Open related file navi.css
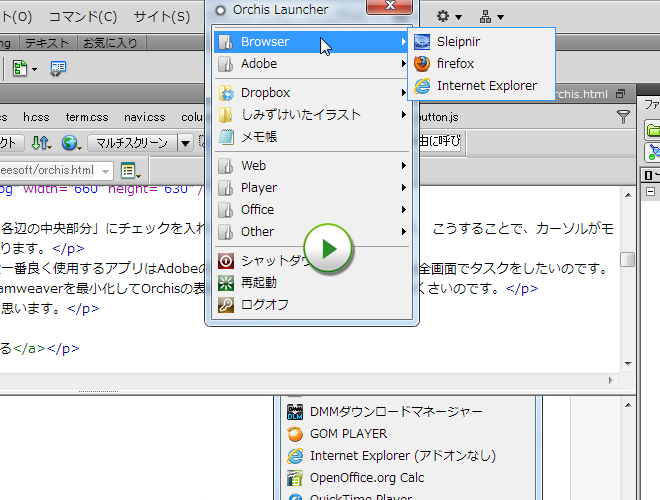The height and width of the screenshot is (500, 660). point(144,117)
